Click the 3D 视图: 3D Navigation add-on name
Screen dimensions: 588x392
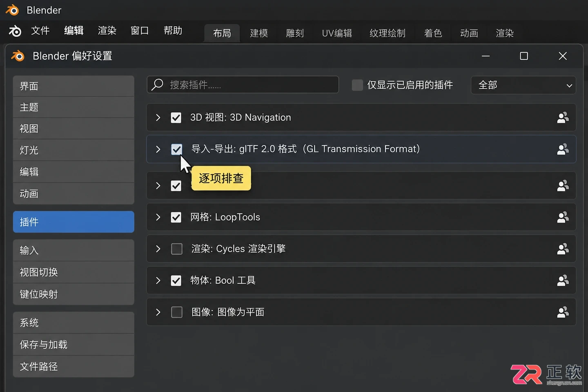point(241,118)
